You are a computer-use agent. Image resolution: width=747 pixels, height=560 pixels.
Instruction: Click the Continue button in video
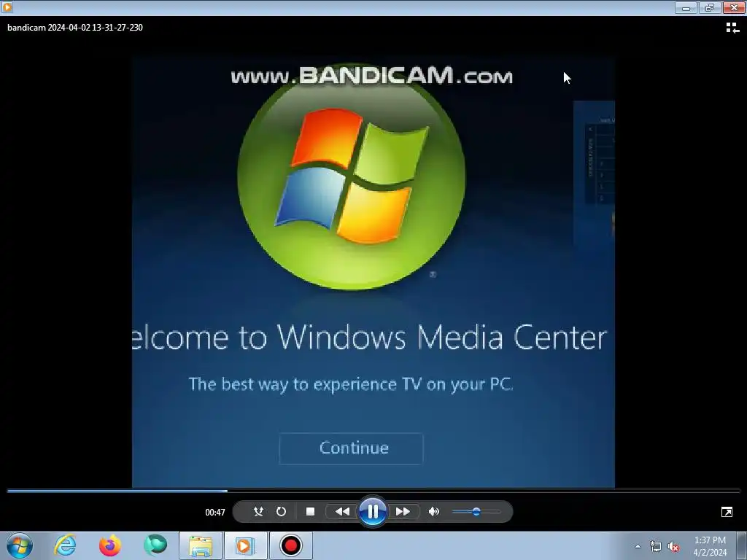pyautogui.click(x=351, y=448)
